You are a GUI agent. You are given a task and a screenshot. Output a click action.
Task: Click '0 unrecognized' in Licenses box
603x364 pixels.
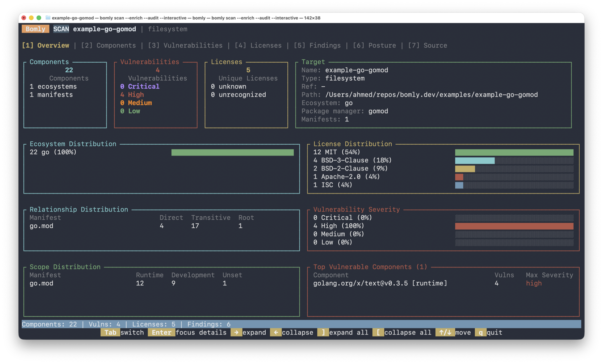[x=238, y=95]
